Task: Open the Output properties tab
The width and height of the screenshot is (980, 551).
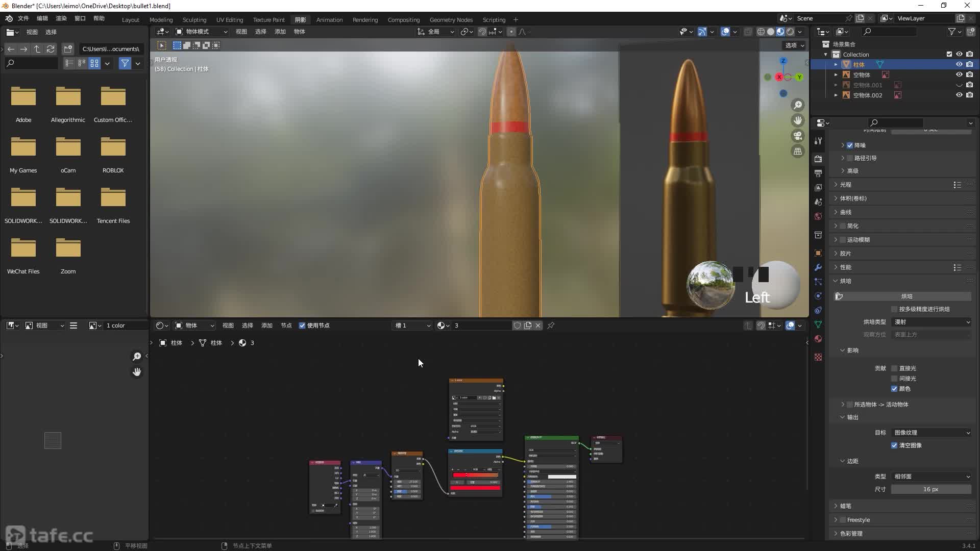Action: (x=818, y=173)
